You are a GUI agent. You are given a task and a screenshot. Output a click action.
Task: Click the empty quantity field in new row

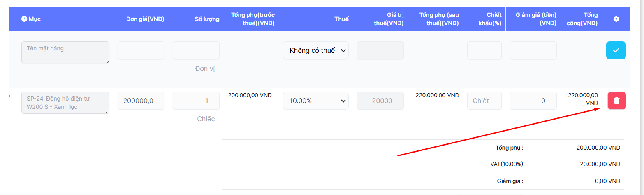pyautogui.click(x=196, y=50)
